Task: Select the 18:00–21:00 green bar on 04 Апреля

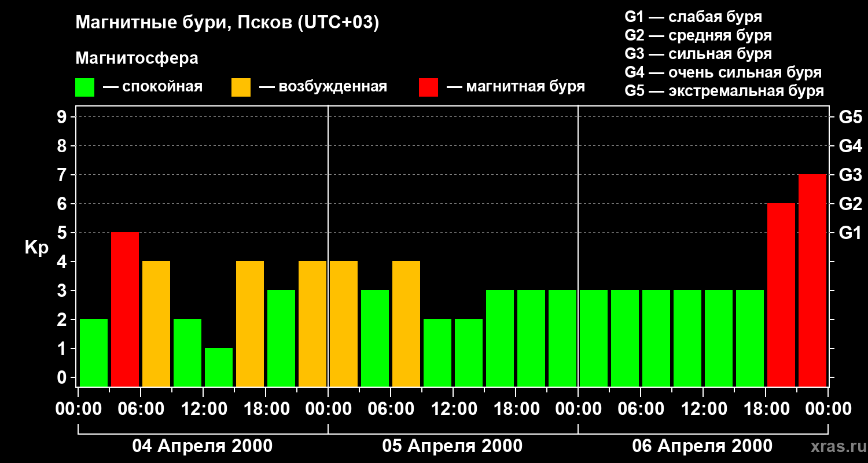Action: click(x=281, y=338)
